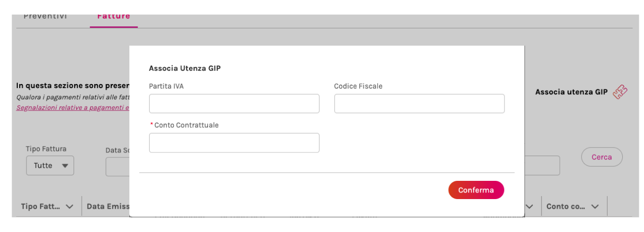Screen dimensions: 644x232
Task: Click the Cerca search button
Action: pyautogui.click(x=602, y=157)
